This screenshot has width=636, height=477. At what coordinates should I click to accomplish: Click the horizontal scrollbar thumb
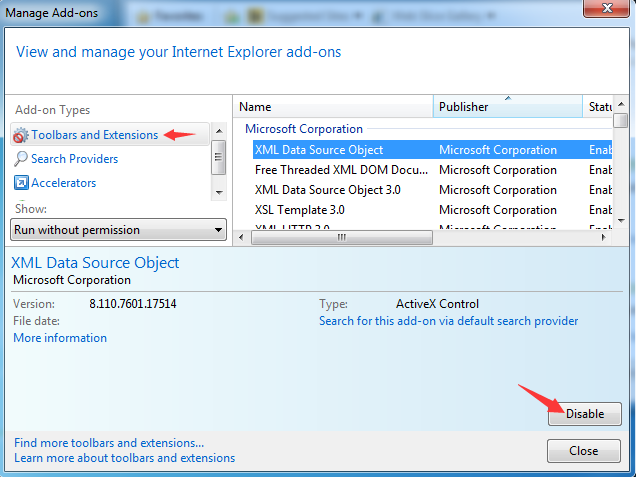(x=342, y=237)
